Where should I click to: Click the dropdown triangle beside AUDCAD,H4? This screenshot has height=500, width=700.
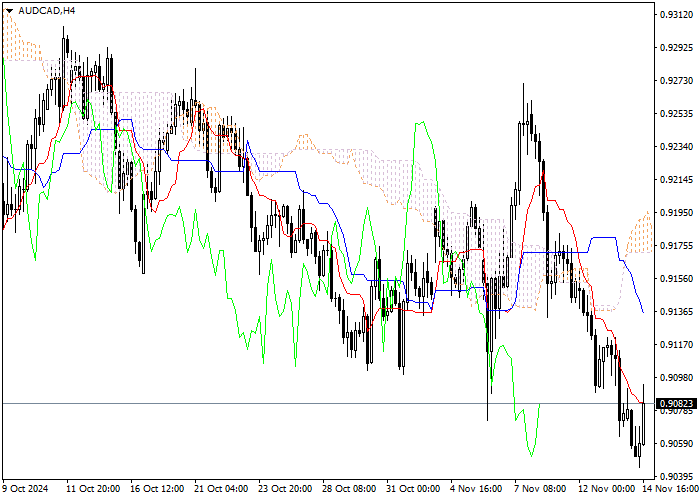click(9, 11)
